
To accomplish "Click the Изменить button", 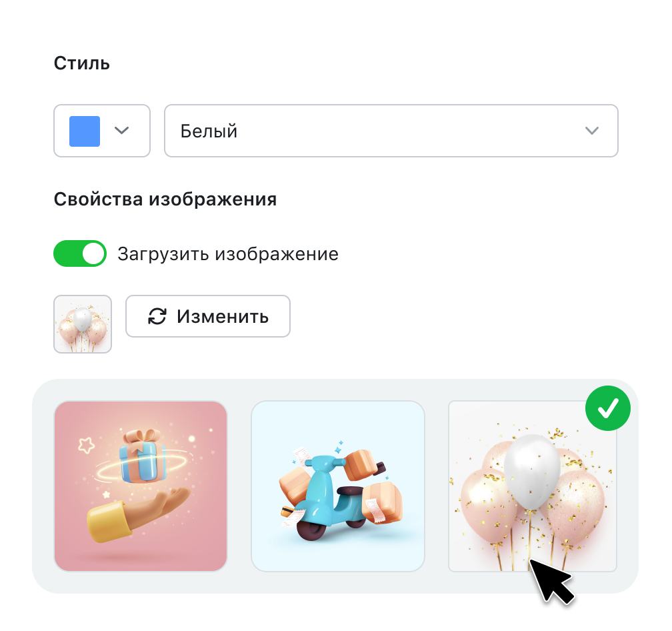I will [x=208, y=316].
